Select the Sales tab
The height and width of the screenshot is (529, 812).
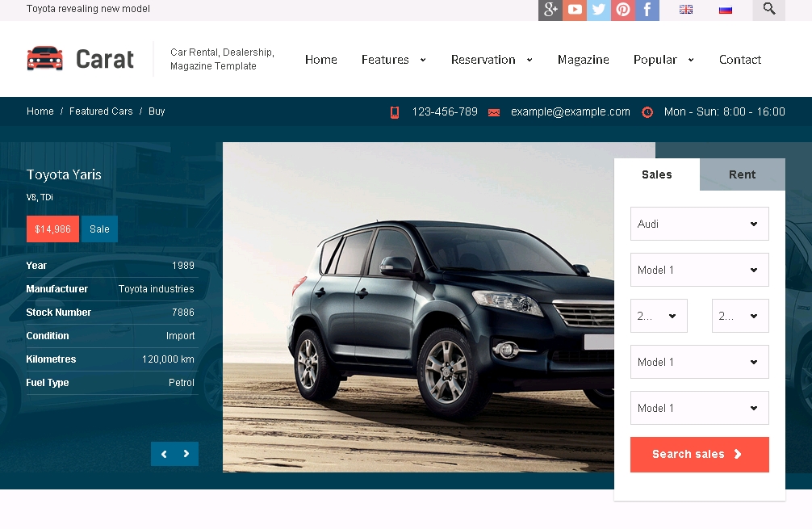coord(656,174)
